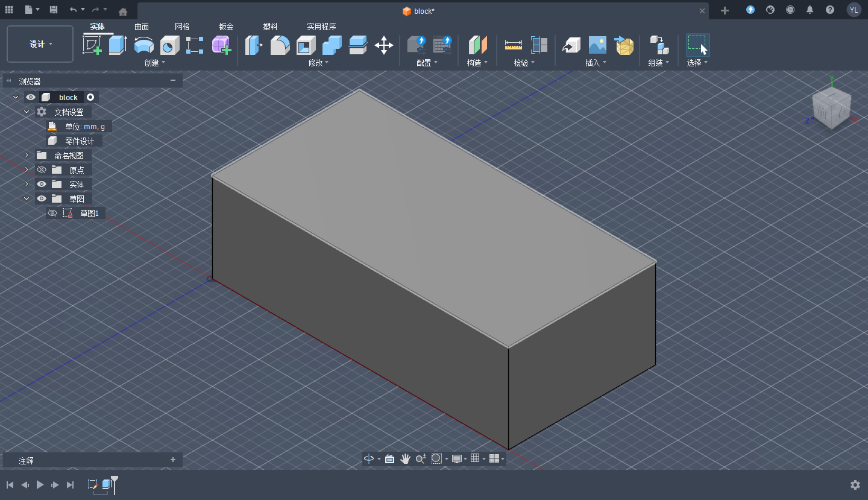868x500 pixels.
Task: Open the Move/Copy tool
Action: pos(384,45)
